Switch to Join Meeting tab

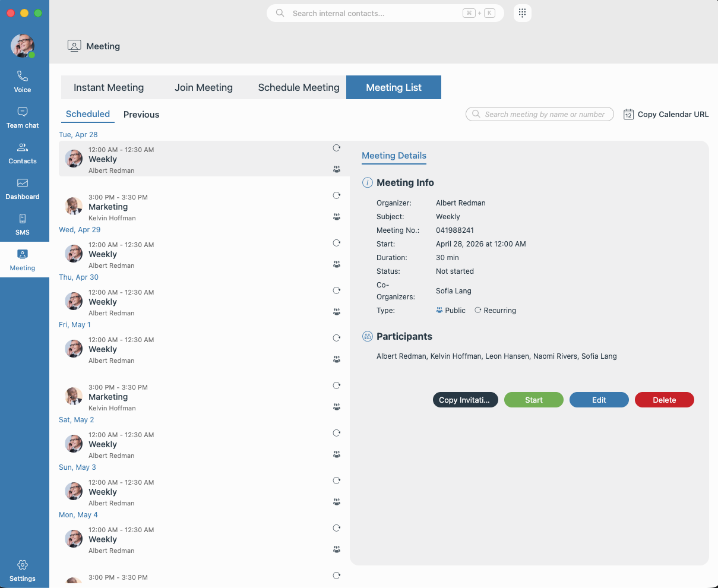click(x=204, y=87)
